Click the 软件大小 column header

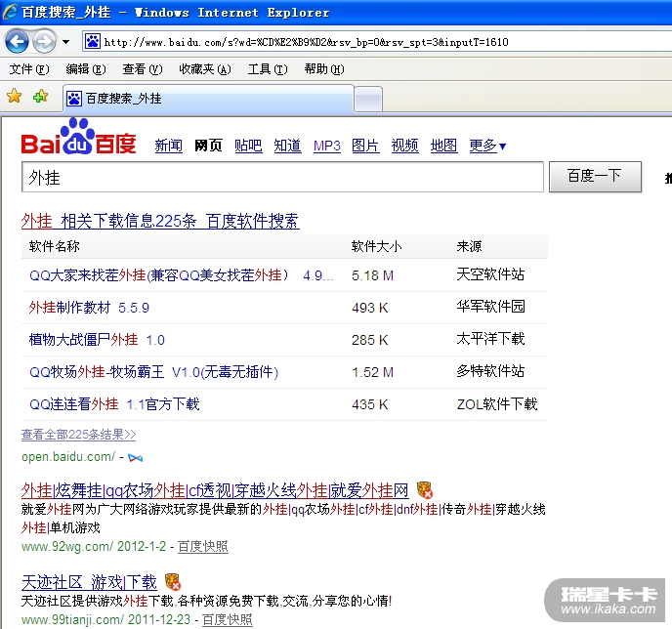tap(377, 246)
